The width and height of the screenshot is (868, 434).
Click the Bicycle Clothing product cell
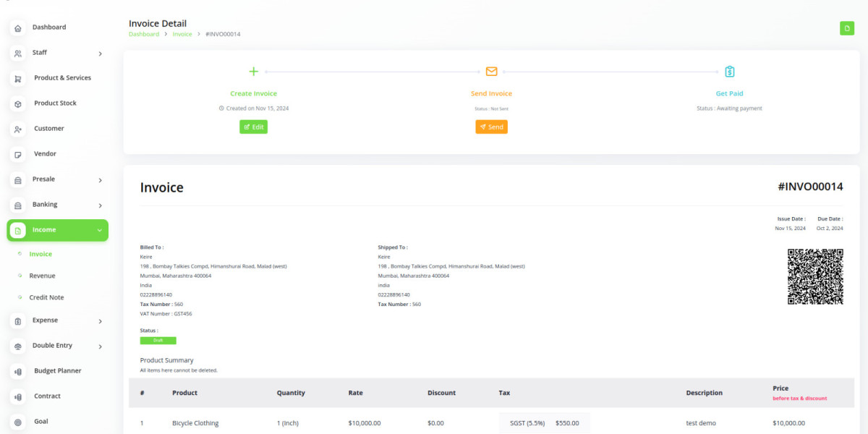pyautogui.click(x=195, y=423)
